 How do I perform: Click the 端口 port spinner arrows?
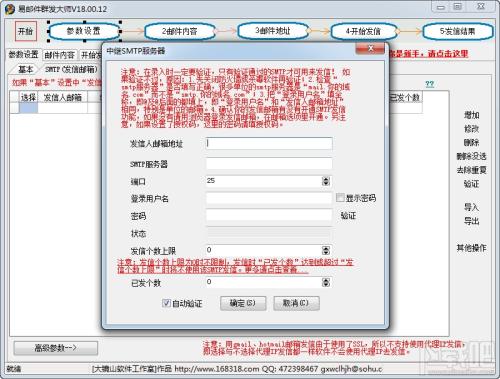[326, 181]
